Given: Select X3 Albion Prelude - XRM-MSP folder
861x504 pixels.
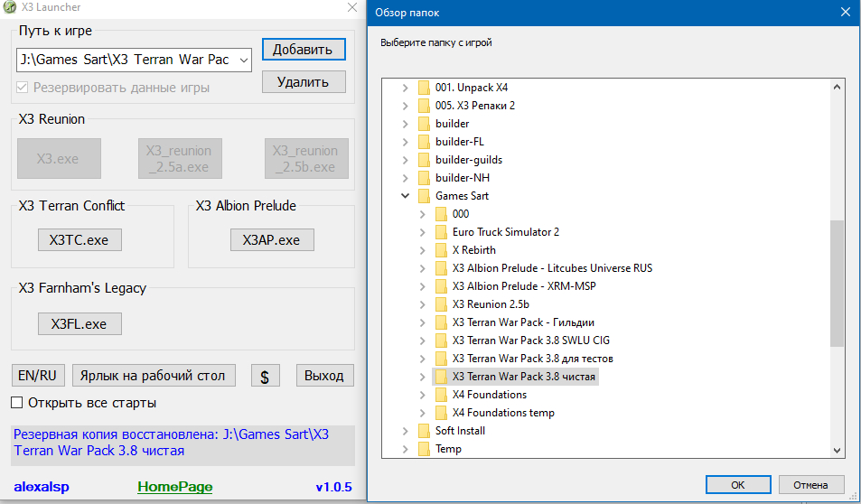Looking at the screenshot, I should pyautogui.click(x=523, y=286).
